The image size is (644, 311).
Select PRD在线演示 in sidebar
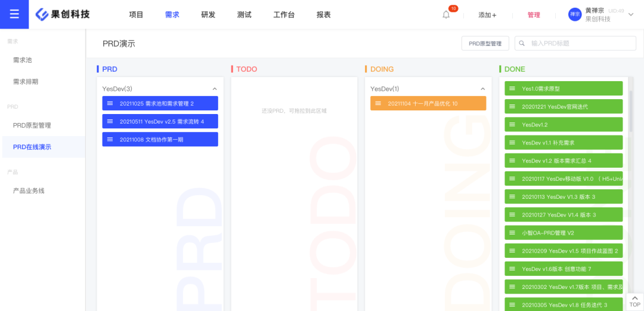point(43,147)
